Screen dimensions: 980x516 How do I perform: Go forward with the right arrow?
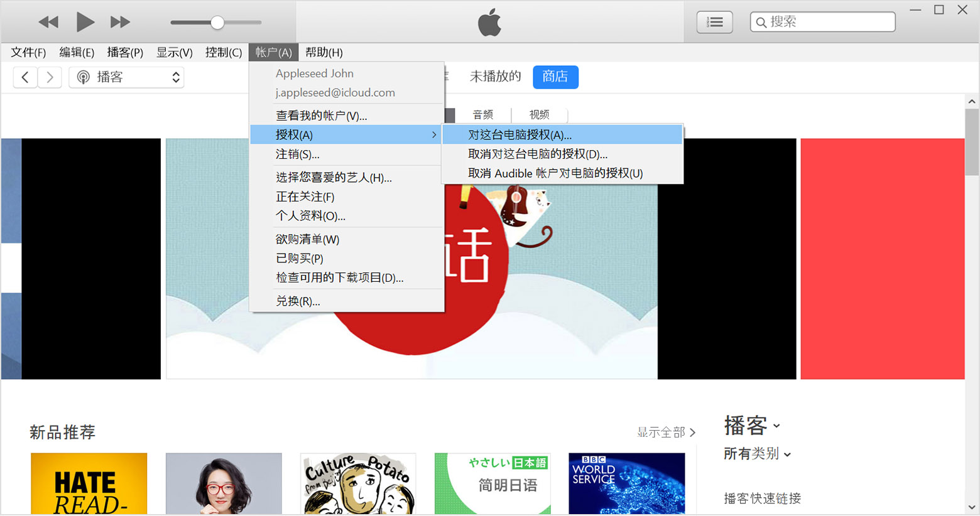(50, 77)
